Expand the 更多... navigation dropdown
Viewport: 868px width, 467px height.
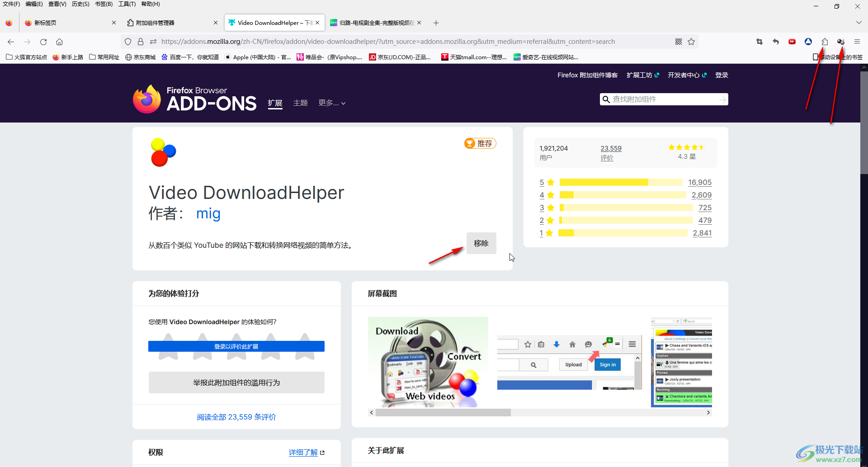(332, 103)
